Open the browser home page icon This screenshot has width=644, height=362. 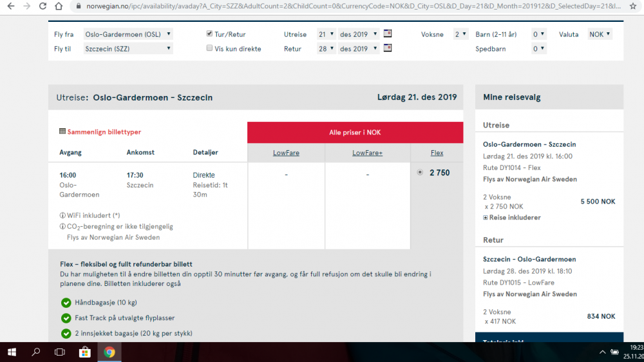59,6
